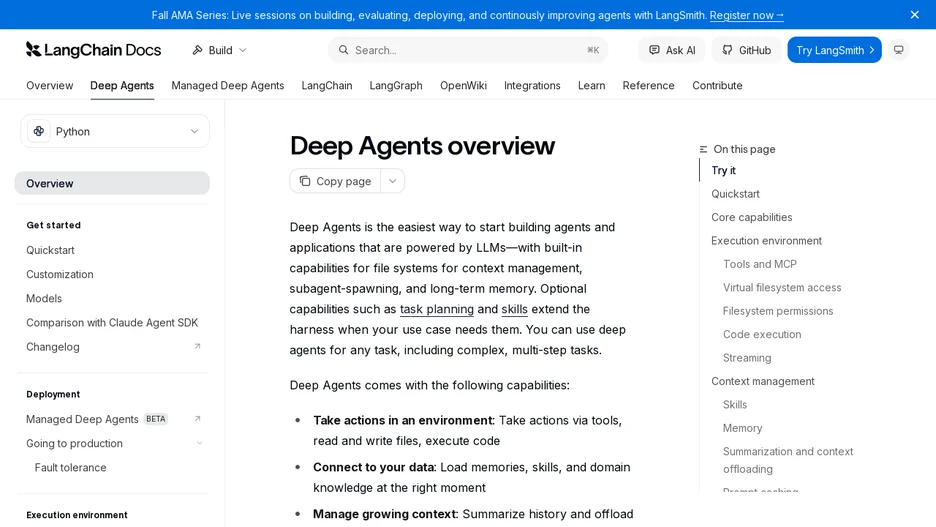
Task: Open Fault tolerance in the sidebar
Action: point(70,467)
